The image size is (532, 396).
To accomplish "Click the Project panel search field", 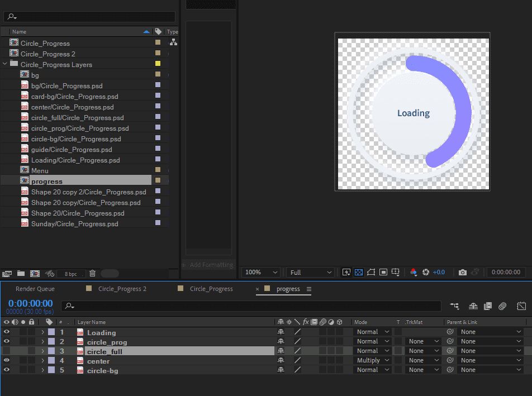I will click(89, 16).
